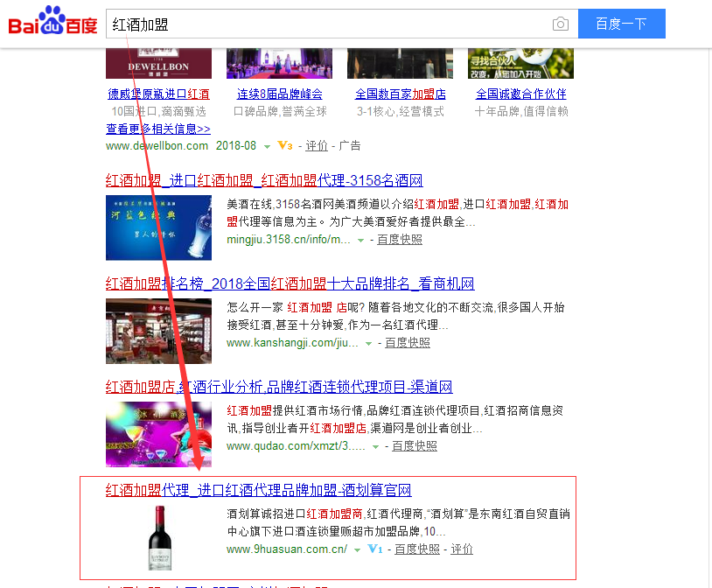Open the 红酒加盟排名榜 2018 result title
Viewport: 712px width, 588px height.
pyautogui.click(x=290, y=283)
